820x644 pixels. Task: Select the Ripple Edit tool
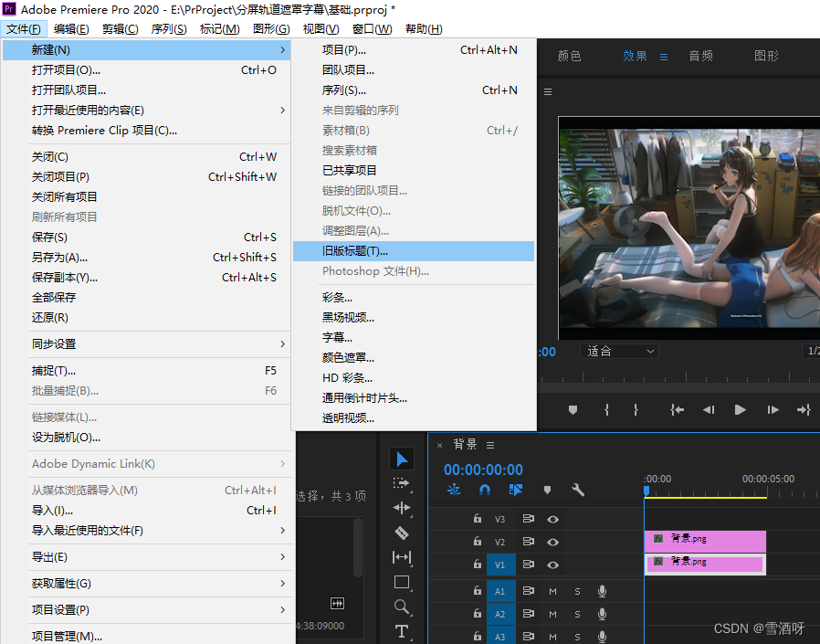[402, 508]
